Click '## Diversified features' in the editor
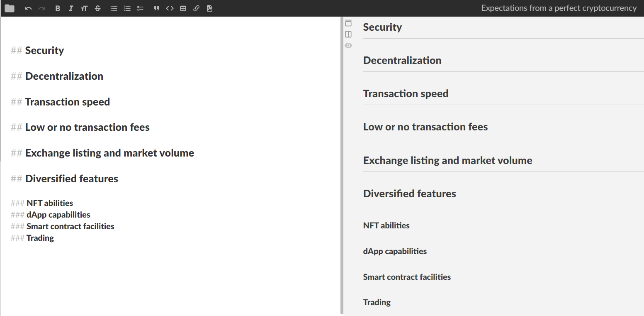644x316 pixels. [x=64, y=179]
